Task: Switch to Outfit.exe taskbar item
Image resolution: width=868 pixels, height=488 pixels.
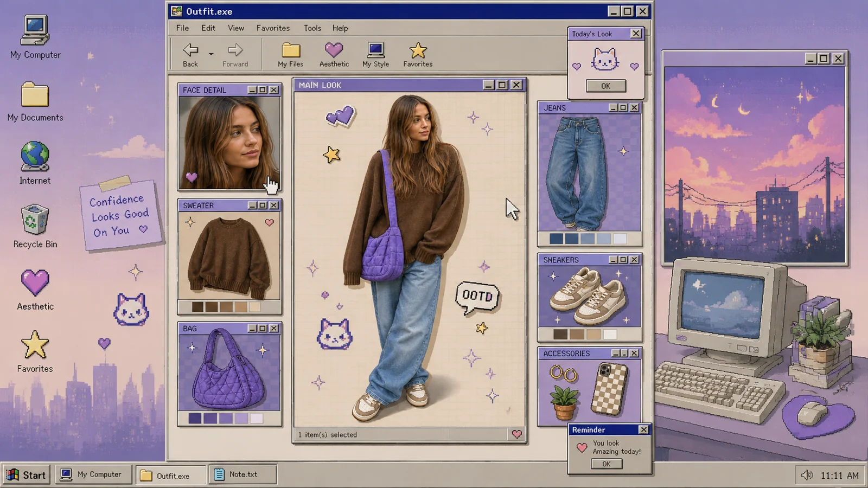Action: click(170, 476)
